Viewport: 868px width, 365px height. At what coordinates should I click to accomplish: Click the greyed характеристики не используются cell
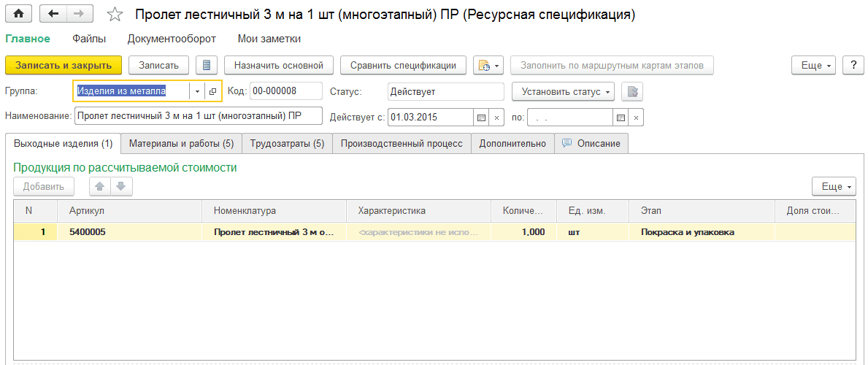tap(418, 233)
